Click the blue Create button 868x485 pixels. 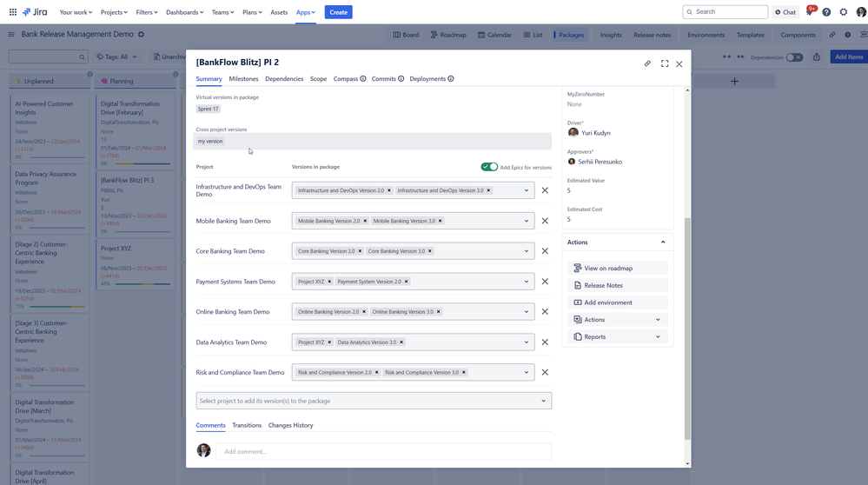click(x=338, y=12)
